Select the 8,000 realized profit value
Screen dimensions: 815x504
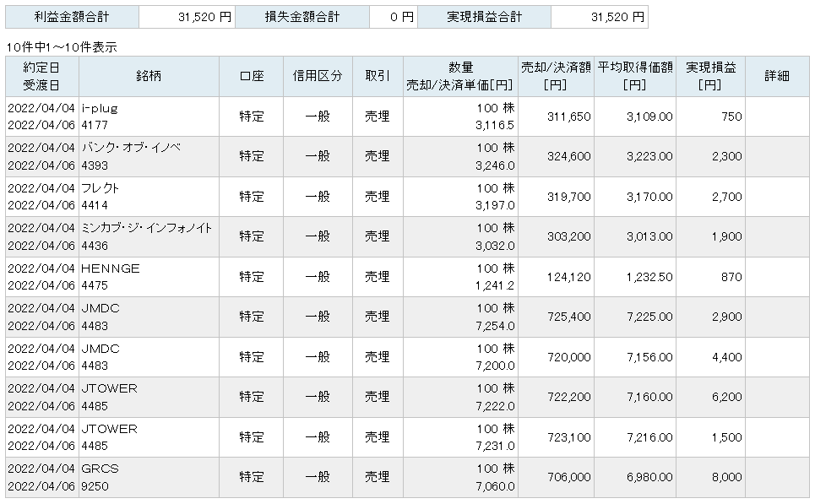tap(726, 477)
